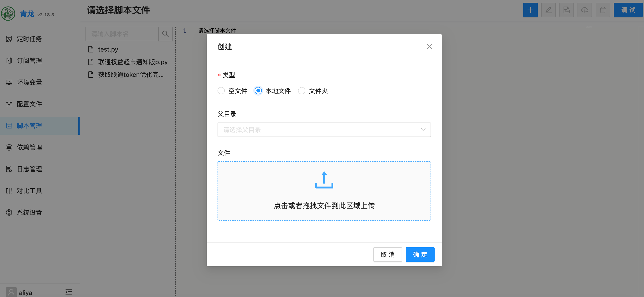This screenshot has height=297, width=644.
Task: Click the search magnifier icon
Action: pyautogui.click(x=165, y=34)
